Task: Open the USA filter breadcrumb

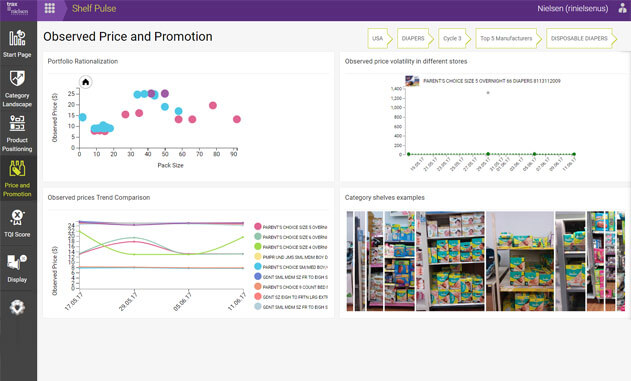Action: (378, 39)
